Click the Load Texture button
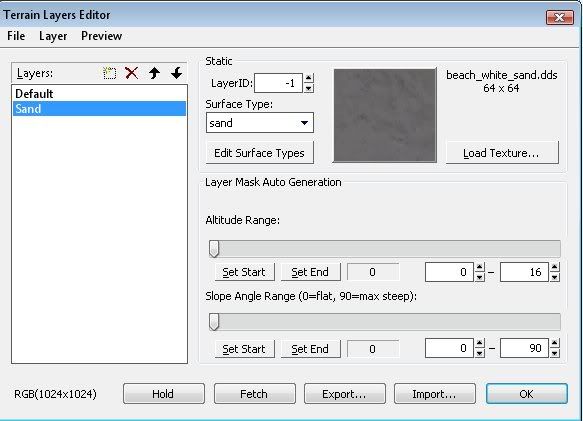 pyautogui.click(x=502, y=153)
